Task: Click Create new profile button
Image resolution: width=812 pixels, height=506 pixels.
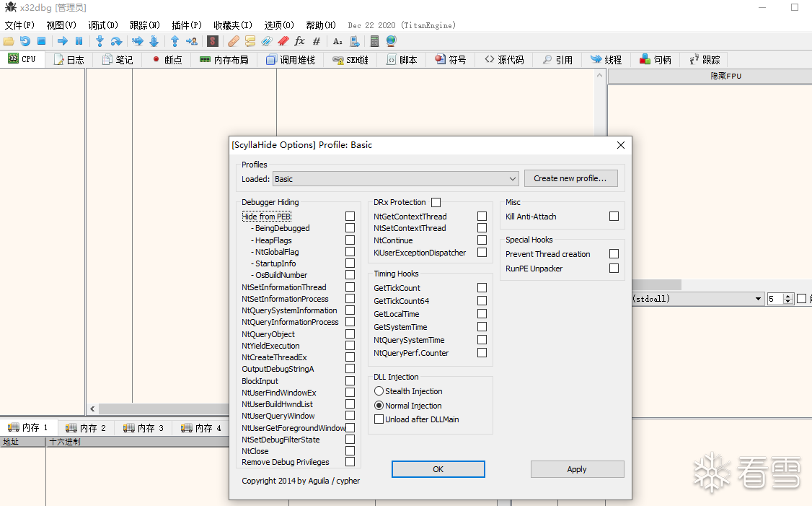Action: (570, 178)
